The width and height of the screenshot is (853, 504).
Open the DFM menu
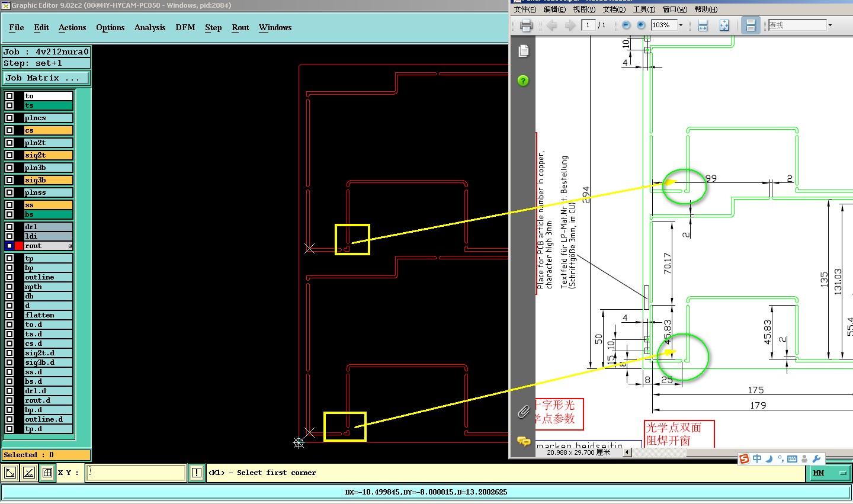point(185,27)
